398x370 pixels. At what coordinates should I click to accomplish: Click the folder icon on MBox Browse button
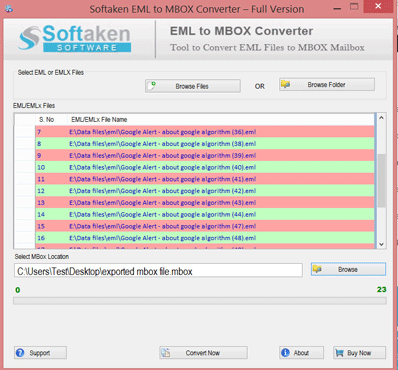click(317, 269)
